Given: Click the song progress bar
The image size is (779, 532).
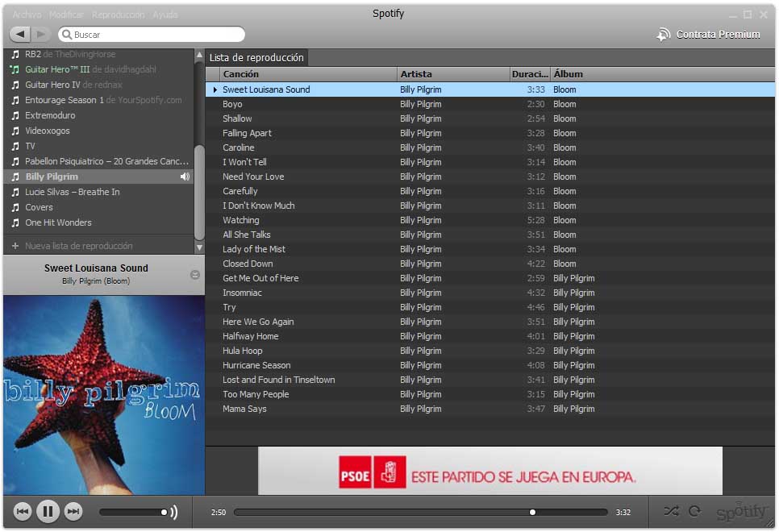Looking at the screenshot, I should (x=421, y=512).
